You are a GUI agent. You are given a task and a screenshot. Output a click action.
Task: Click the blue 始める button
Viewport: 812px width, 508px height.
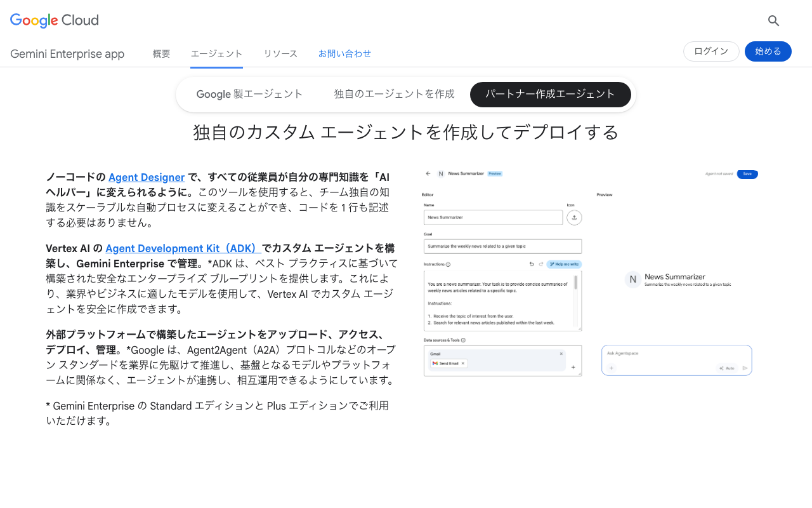(x=768, y=51)
